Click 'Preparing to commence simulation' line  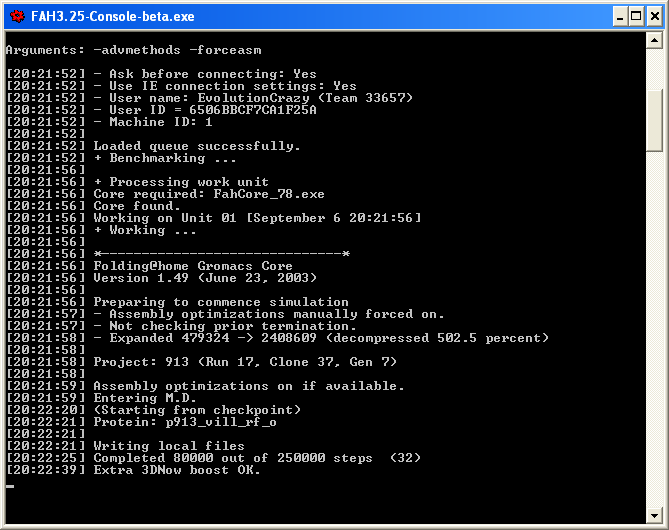[177, 302]
